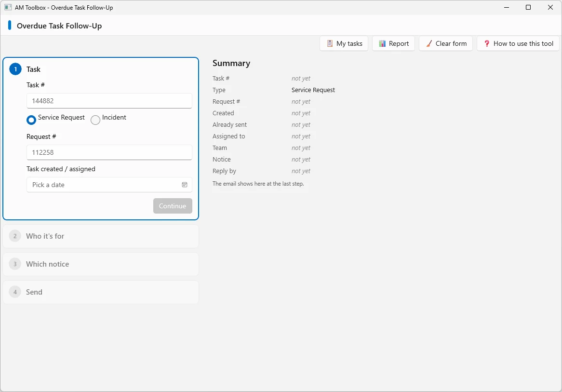Viewport: 562px width, 392px height.
Task: Click the Summary 'Notice' label
Action: click(222, 159)
